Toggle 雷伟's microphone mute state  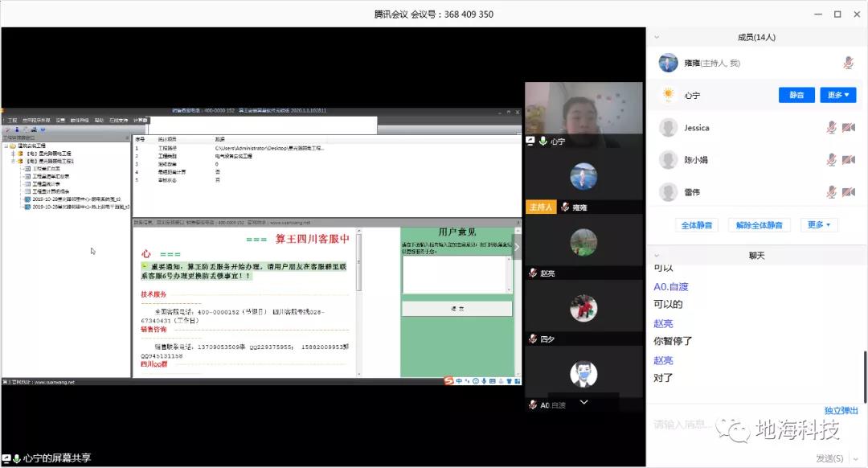pos(832,192)
